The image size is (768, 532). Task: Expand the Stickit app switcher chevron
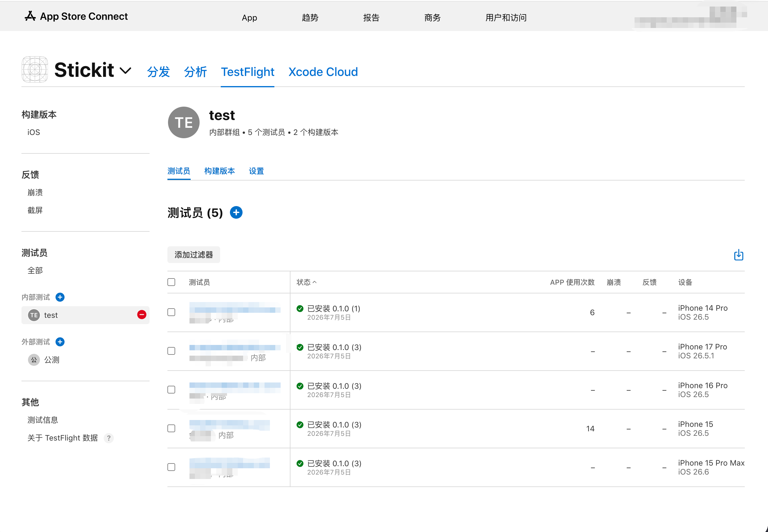coord(125,71)
